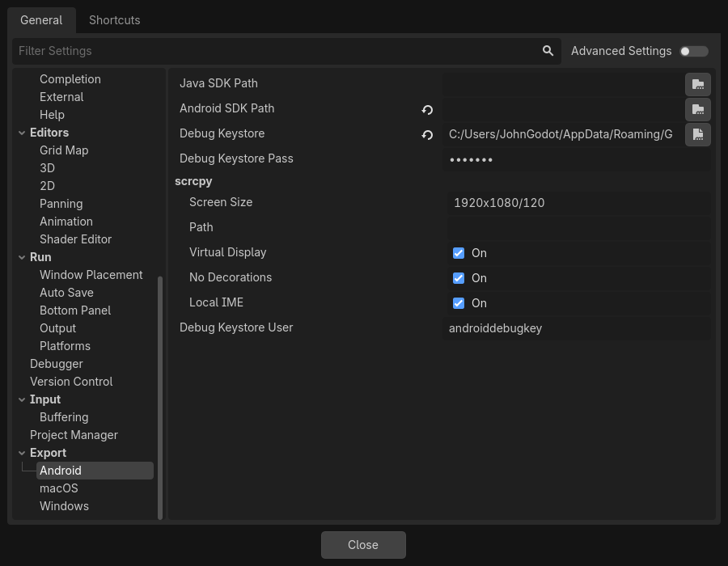
Task: Uncheck the No Decorations checkbox
Action: 459,278
